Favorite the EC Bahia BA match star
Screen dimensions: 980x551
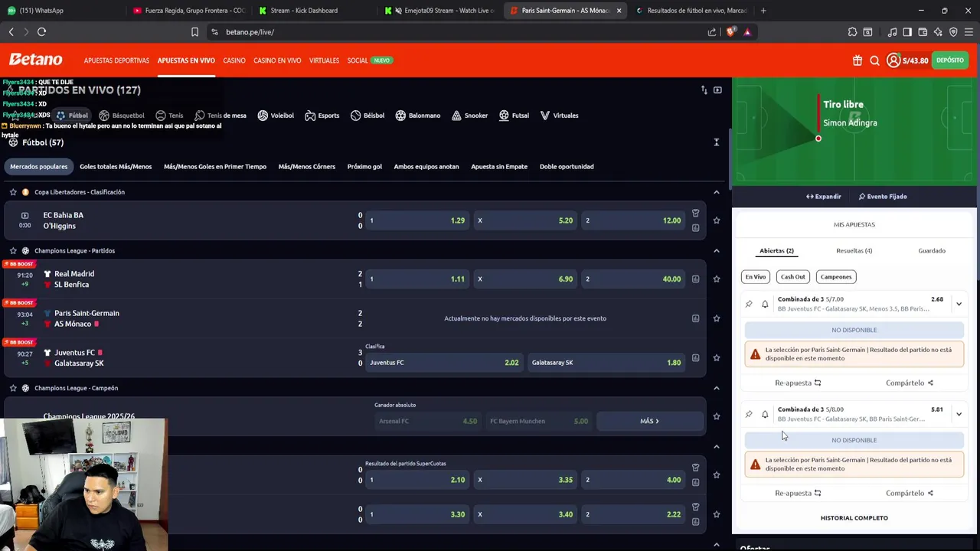(717, 220)
